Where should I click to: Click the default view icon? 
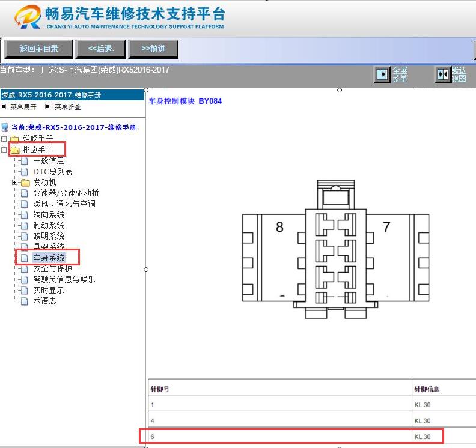(x=443, y=74)
